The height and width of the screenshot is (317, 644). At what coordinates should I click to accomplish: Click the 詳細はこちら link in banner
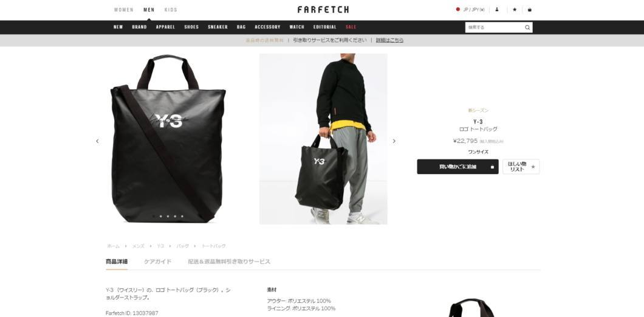390,40
